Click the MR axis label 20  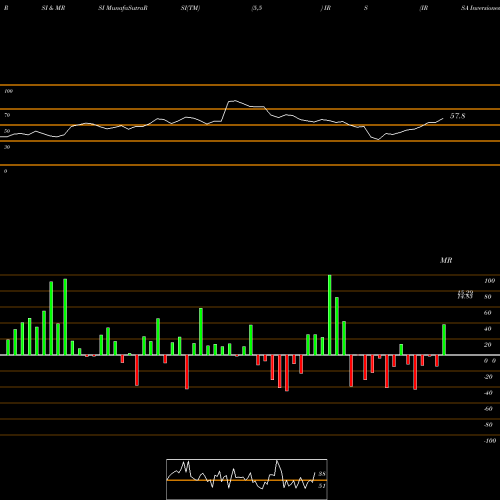(488, 345)
